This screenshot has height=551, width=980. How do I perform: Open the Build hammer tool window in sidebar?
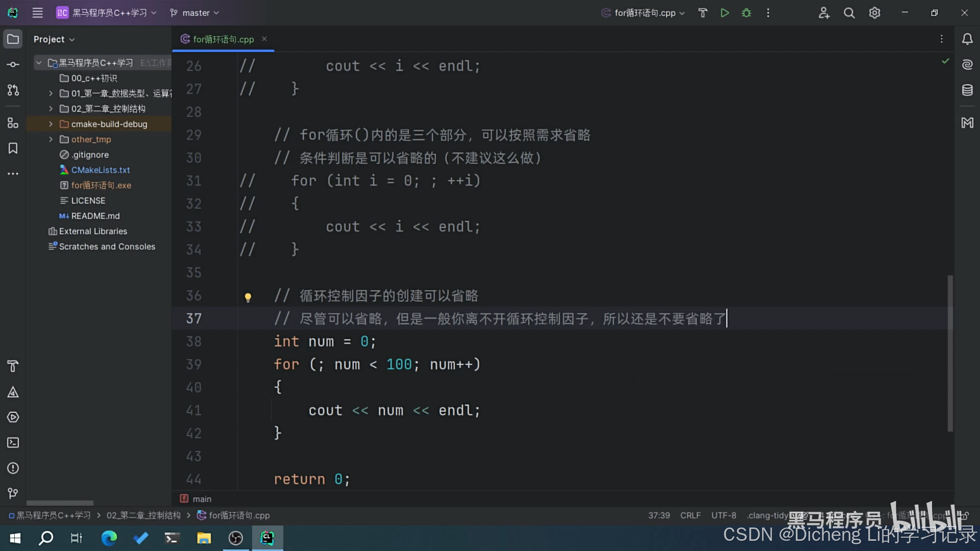point(13,366)
